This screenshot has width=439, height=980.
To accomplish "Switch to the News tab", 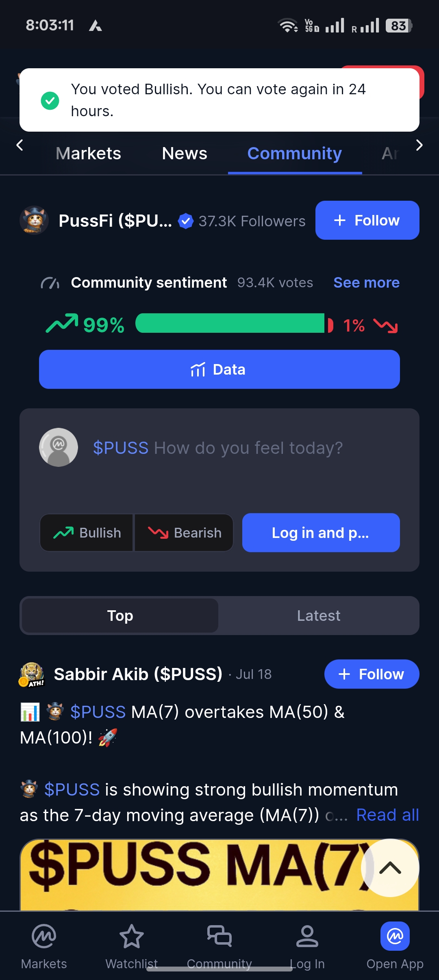I will click(x=185, y=154).
